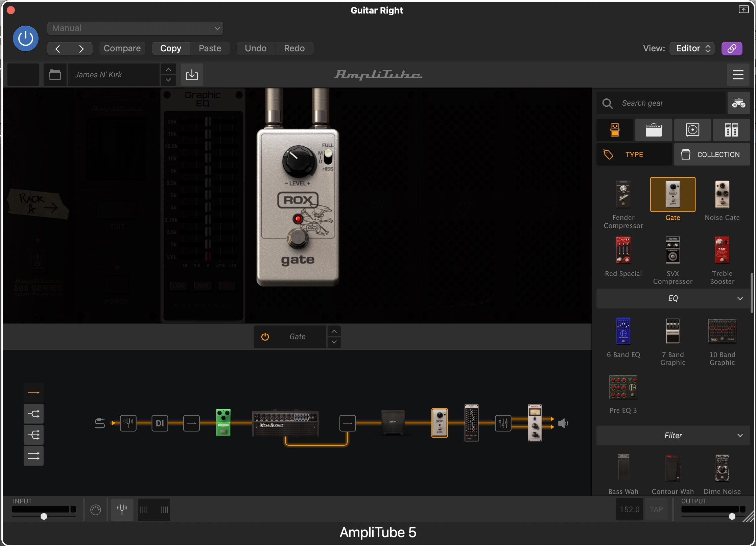
Task: Click the Compare button
Action: (x=122, y=49)
